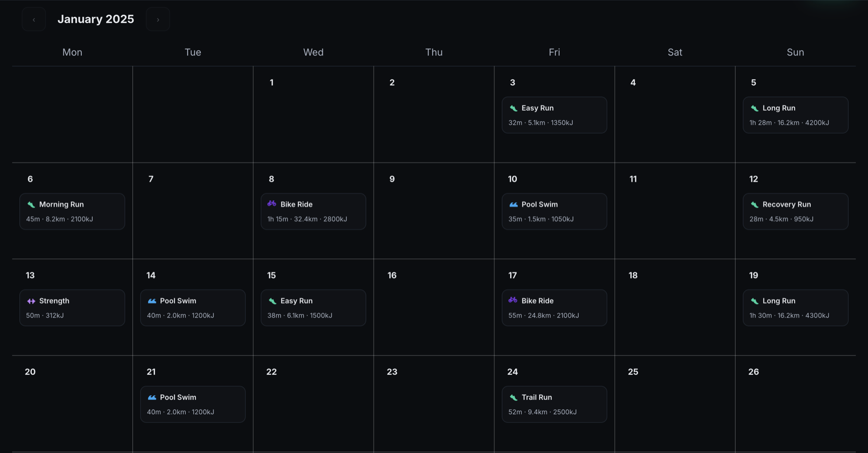Open the Long Run workout on January 5

795,115
